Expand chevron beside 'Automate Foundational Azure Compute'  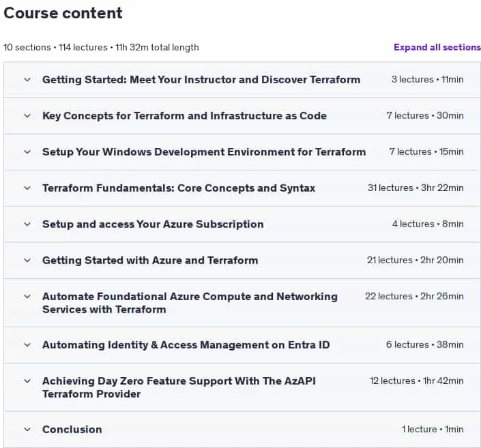pos(27,297)
